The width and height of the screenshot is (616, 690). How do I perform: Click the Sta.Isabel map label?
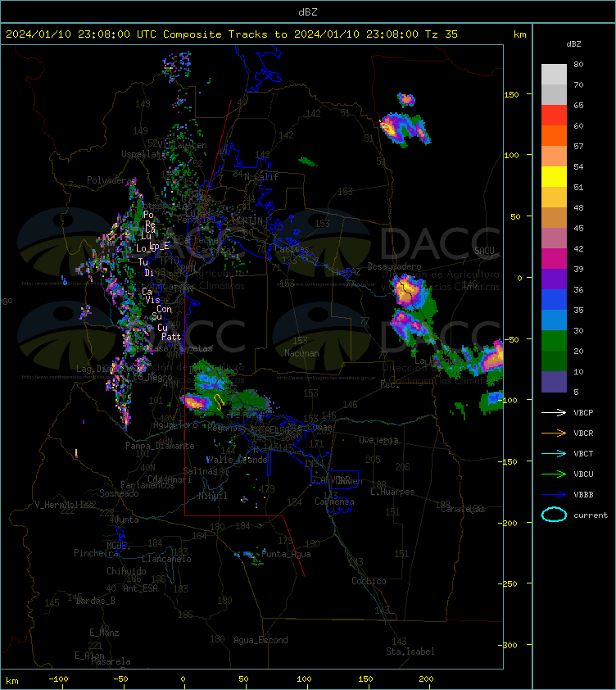(410, 651)
